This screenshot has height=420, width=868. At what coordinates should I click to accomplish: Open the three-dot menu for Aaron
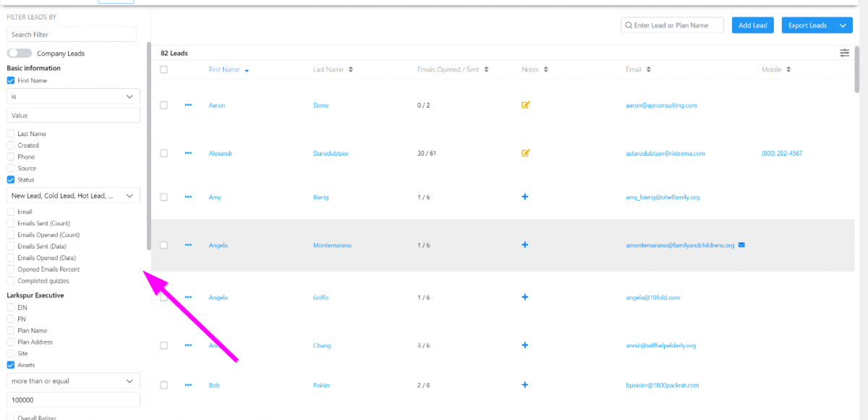point(188,105)
